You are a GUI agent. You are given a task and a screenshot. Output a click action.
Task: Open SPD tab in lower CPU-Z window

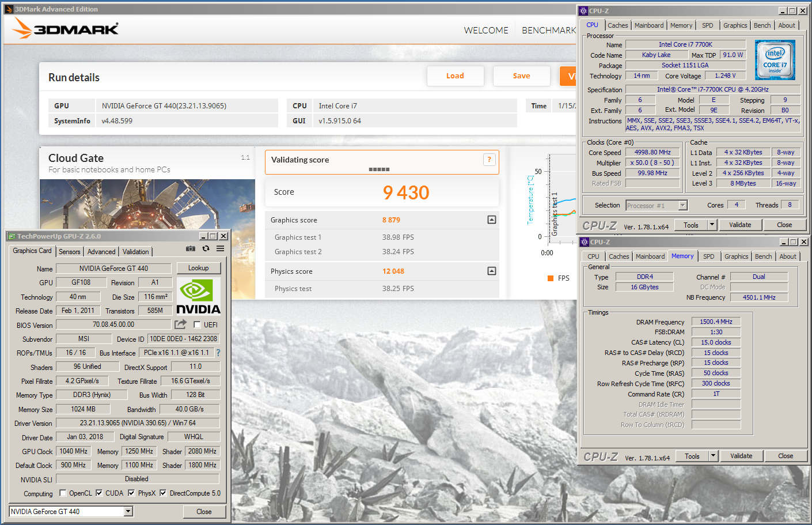[709, 256]
